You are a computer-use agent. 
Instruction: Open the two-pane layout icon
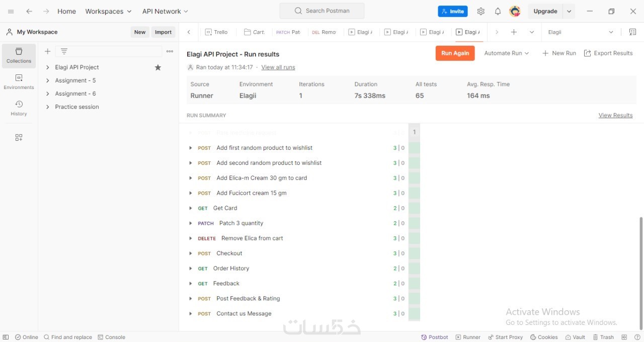pyautogui.click(x=624, y=337)
